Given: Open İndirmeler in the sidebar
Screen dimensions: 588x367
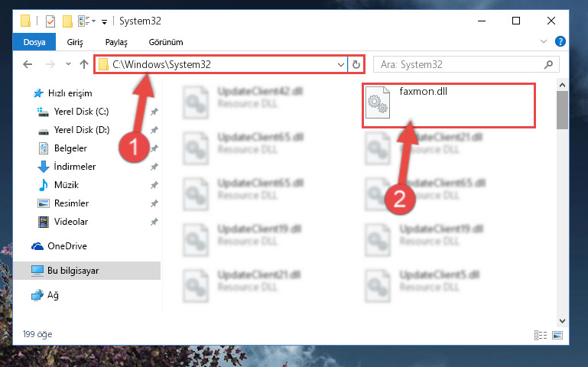Looking at the screenshot, I should 75,167.
